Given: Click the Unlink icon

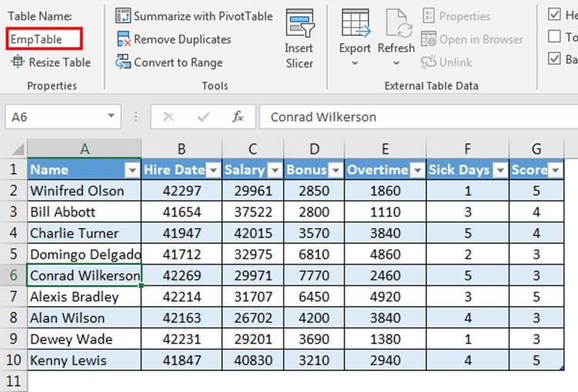Looking at the screenshot, I should [x=428, y=62].
